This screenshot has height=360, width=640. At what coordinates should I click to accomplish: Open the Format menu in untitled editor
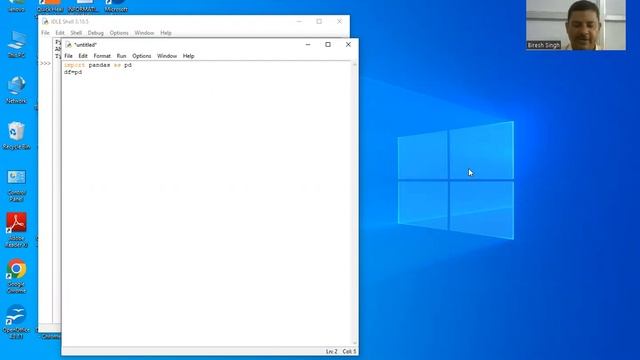click(x=102, y=56)
